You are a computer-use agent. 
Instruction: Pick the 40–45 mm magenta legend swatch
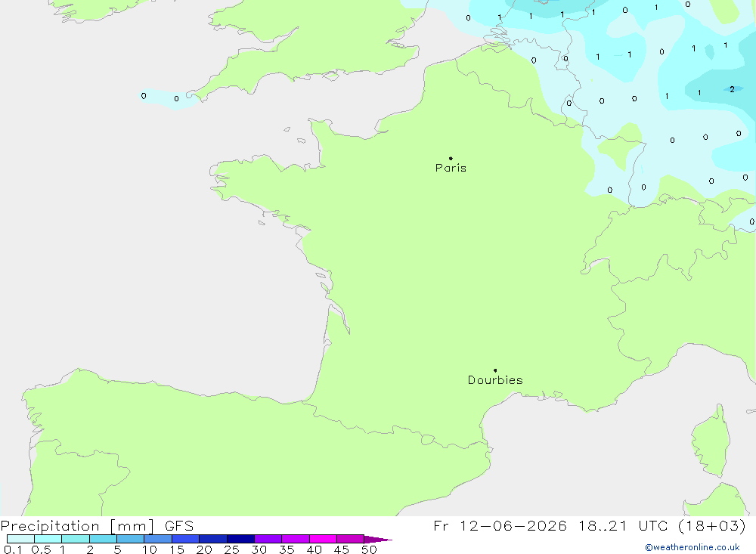tap(323, 539)
